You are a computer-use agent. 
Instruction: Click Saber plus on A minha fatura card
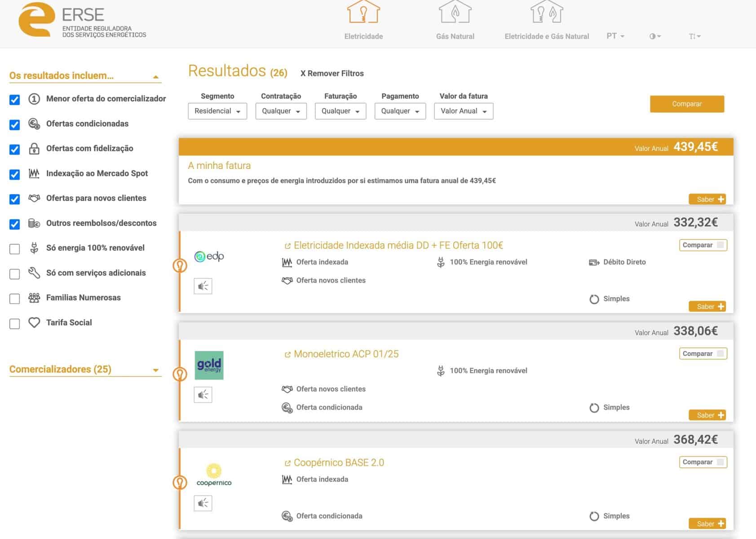pos(707,199)
